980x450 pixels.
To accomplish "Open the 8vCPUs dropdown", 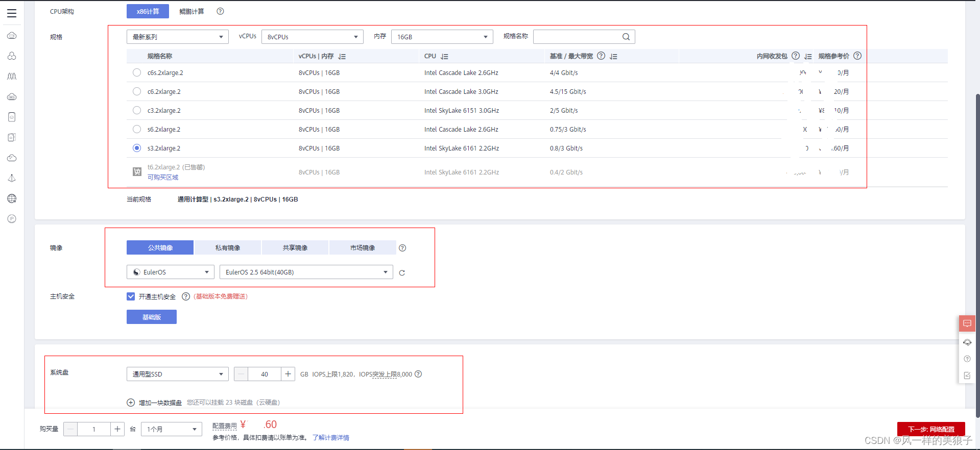I will pyautogui.click(x=313, y=37).
